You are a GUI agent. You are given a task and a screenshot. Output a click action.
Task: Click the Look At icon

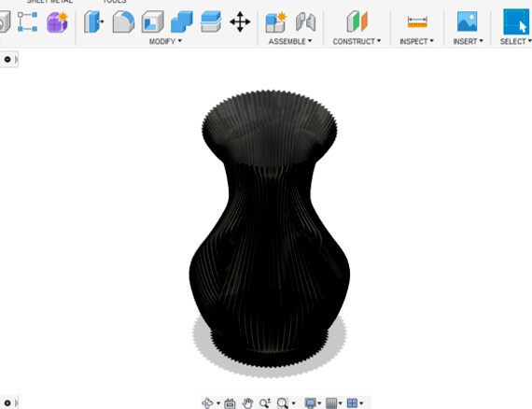[230, 403]
